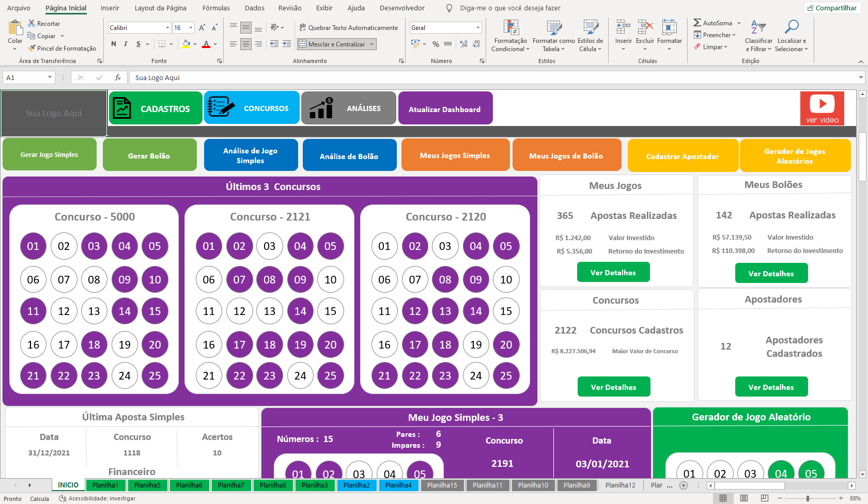This screenshot has height=504, width=868.
Task: Open the yellow fill color picker
Action: [x=195, y=44]
